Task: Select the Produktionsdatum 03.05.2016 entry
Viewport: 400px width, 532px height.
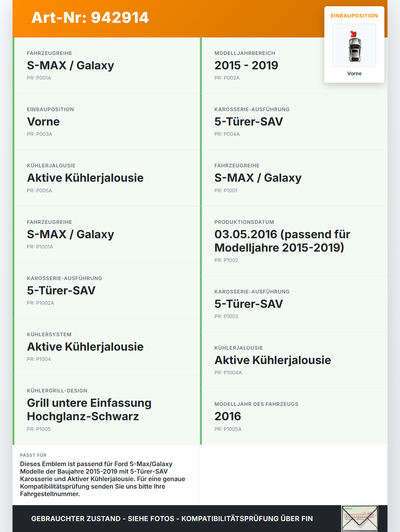Action: point(294,241)
